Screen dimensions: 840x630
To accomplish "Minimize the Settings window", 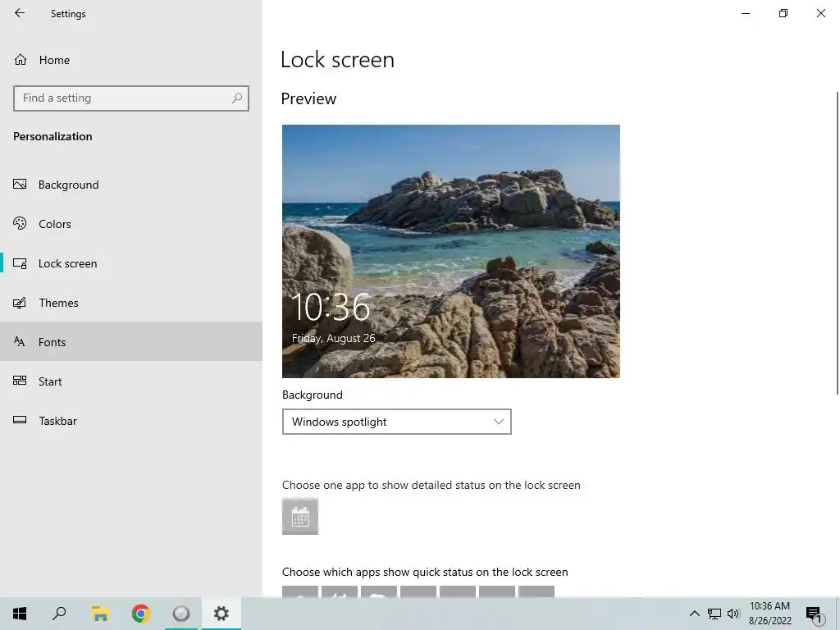I will (745, 13).
